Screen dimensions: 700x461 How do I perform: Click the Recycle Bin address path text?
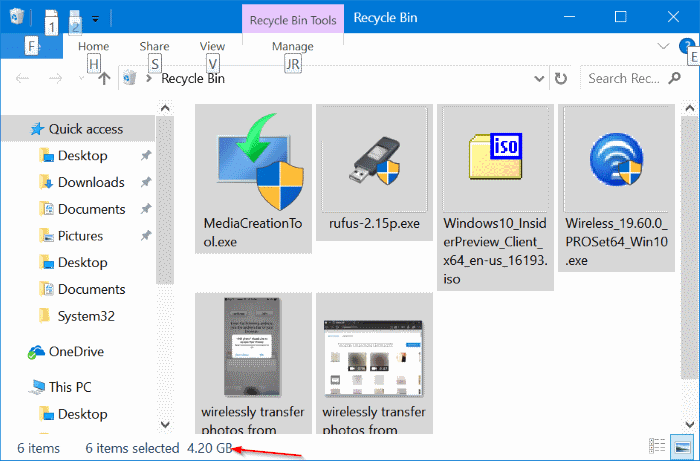coord(193,79)
